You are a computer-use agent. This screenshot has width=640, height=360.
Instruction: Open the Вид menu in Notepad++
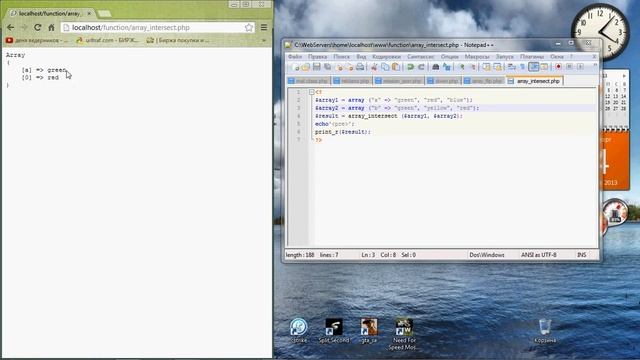tap(361, 57)
